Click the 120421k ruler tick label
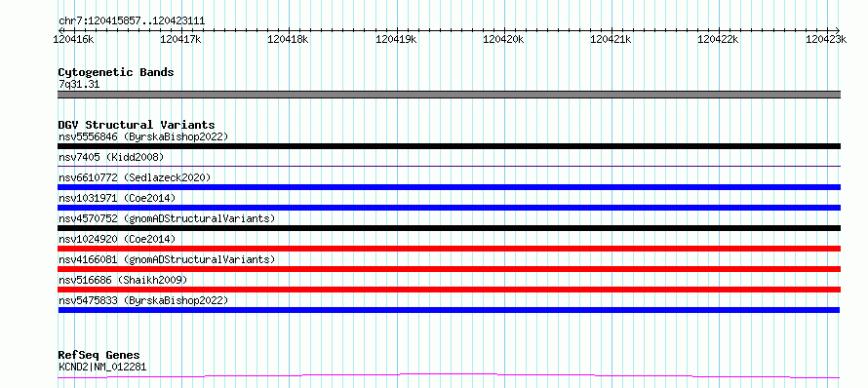Viewport: 868px width, 388px height. click(x=612, y=39)
